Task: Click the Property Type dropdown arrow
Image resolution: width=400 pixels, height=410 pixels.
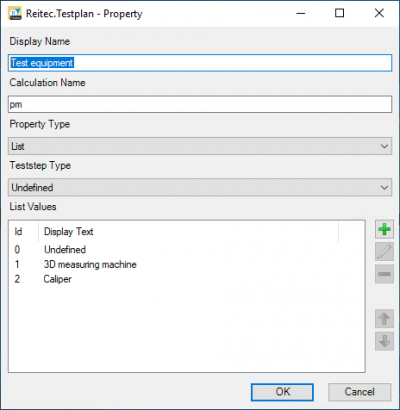Action: pos(384,146)
